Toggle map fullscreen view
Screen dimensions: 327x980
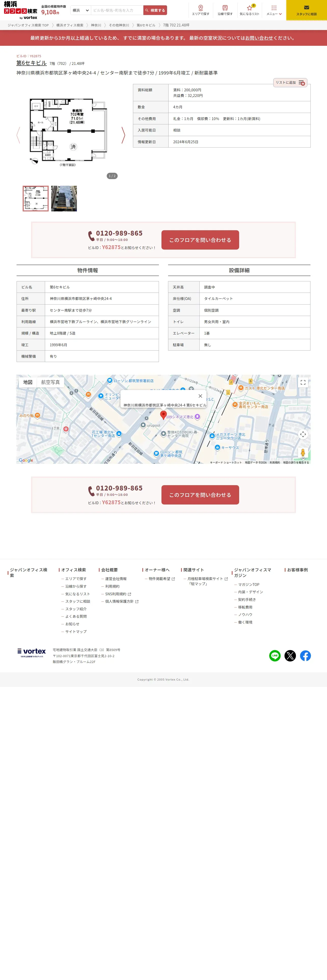coord(303,382)
